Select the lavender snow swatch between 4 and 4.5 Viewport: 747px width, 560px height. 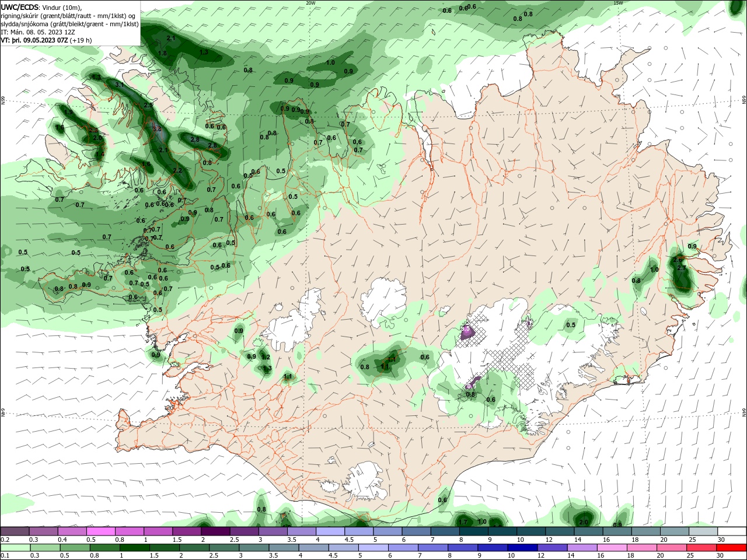tap(330, 531)
